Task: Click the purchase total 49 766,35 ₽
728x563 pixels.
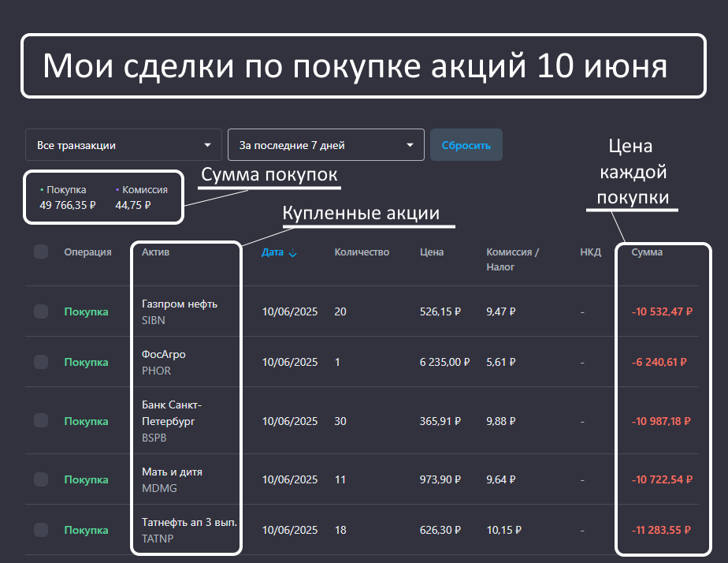Action: [68, 205]
